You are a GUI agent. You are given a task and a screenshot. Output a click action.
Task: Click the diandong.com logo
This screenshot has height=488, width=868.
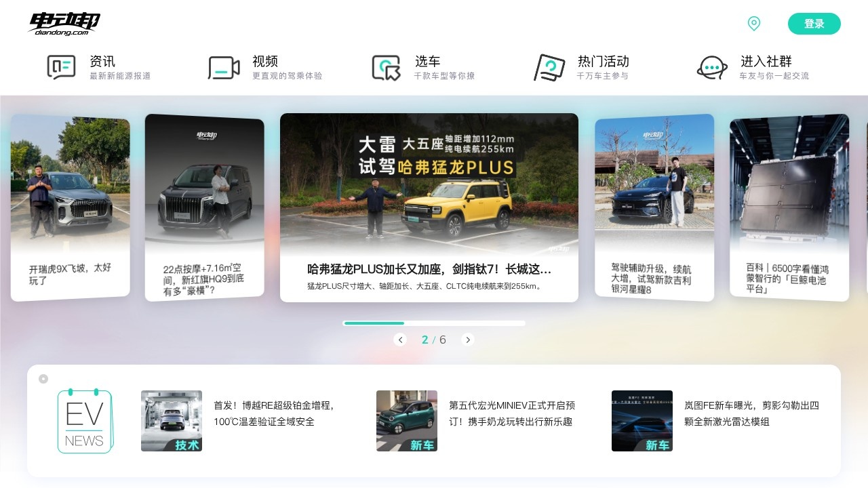pyautogui.click(x=64, y=24)
